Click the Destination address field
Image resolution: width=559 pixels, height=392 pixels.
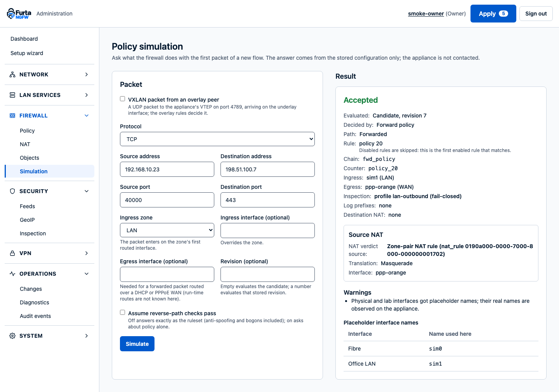pos(267,169)
